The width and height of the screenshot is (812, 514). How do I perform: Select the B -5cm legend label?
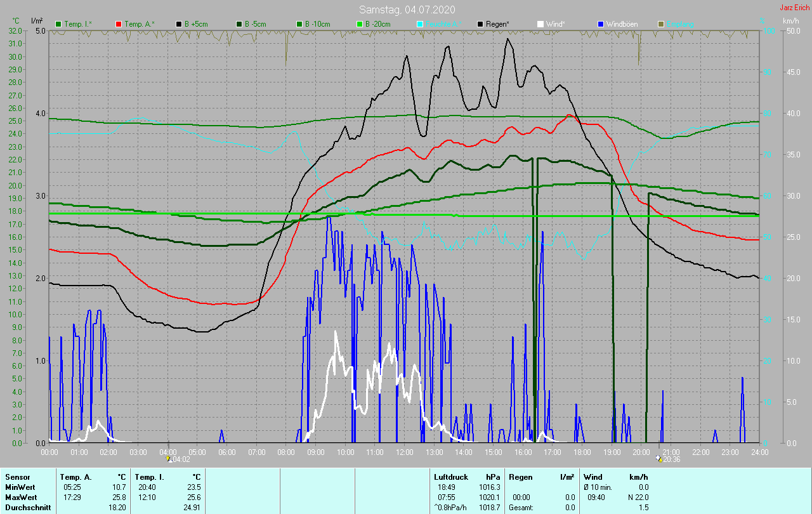(x=254, y=24)
